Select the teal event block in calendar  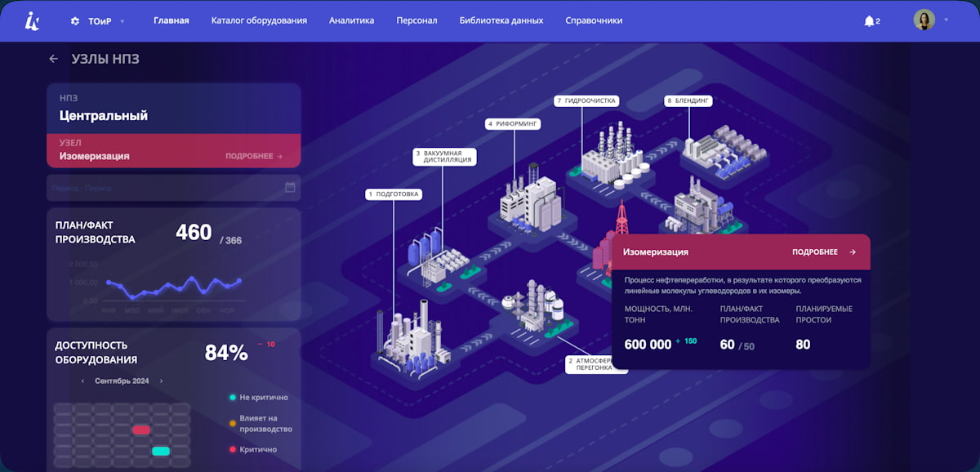(x=161, y=451)
